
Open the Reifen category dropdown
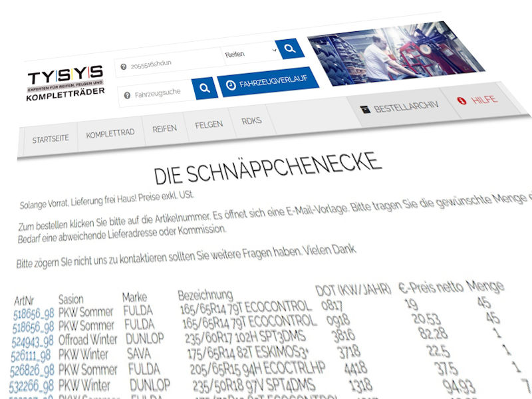tap(251, 53)
